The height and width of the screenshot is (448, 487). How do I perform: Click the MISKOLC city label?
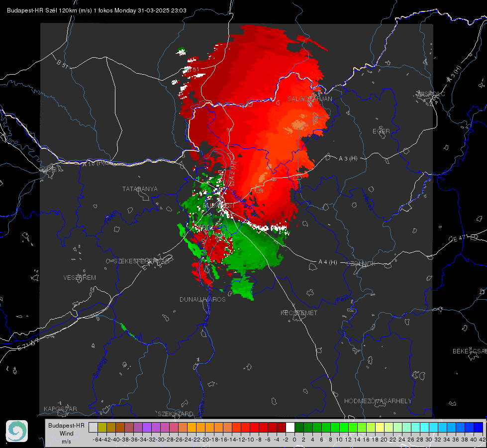coord(431,94)
